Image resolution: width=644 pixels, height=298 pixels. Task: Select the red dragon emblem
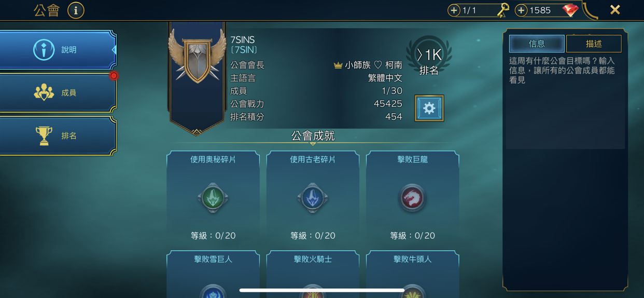412,198
